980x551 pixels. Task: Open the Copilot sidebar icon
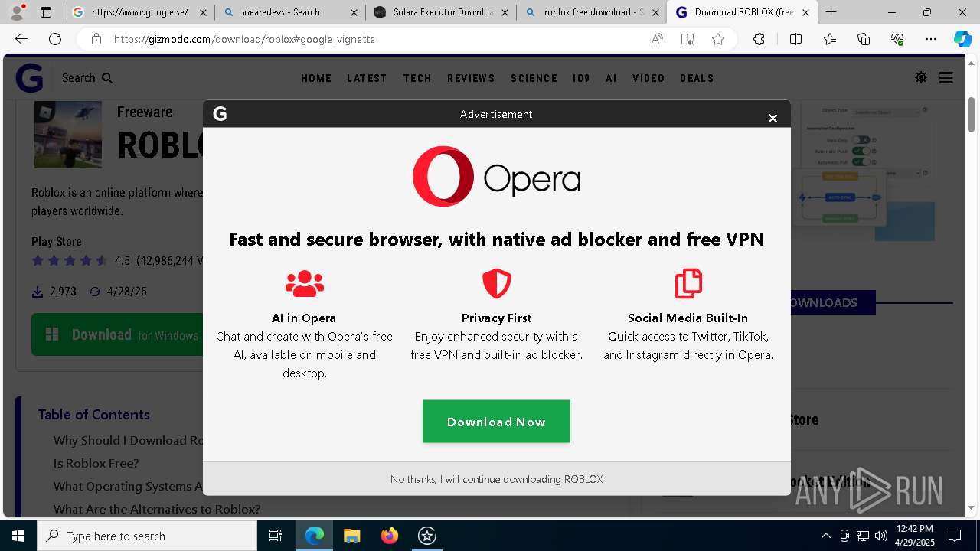[x=962, y=39]
